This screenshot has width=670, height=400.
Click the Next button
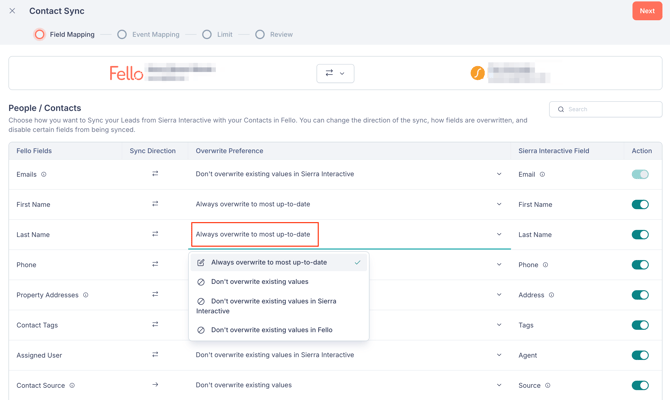[x=647, y=11]
